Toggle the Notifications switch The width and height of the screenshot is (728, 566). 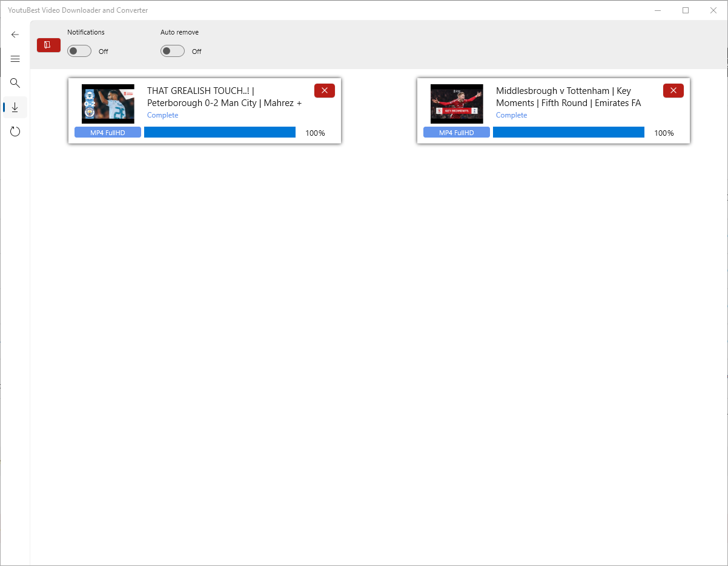click(x=79, y=51)
